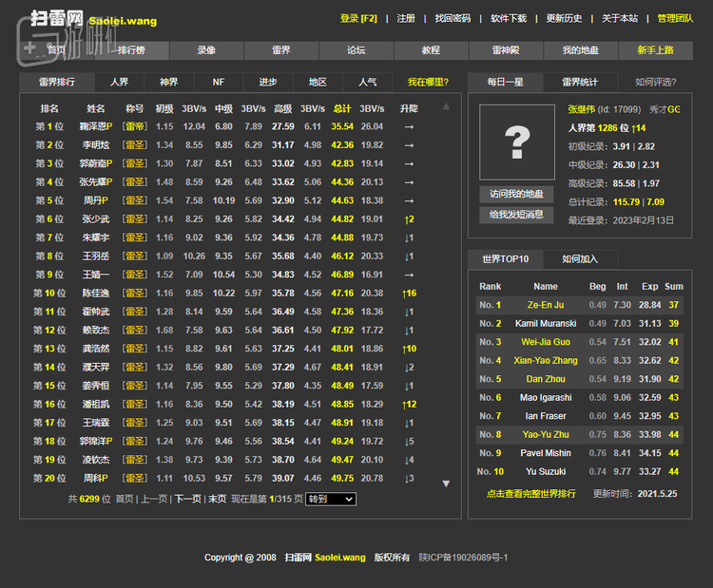Click the question mark avatar image
This screenshot has width=713, height=588.
pyautogui.click(x=516, y=142)
